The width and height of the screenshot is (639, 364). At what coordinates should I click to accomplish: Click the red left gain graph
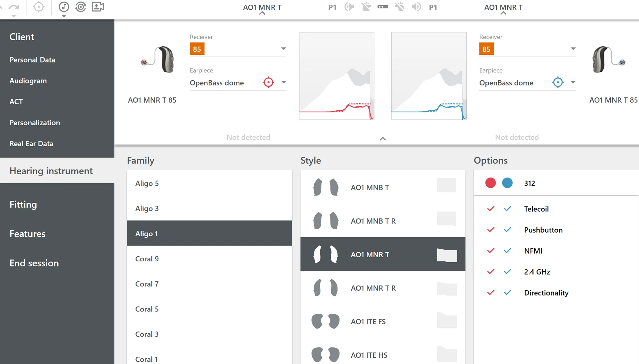point(336,76)
